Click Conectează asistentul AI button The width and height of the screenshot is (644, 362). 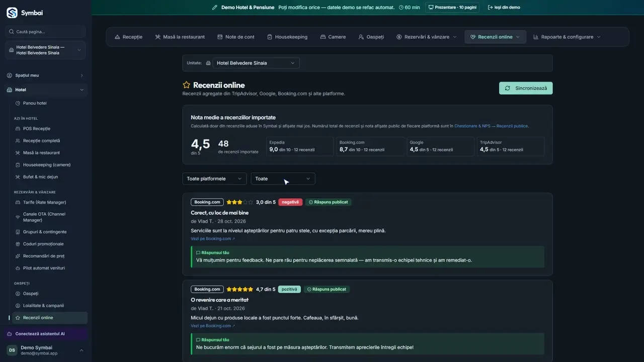[x=46, y=334]
